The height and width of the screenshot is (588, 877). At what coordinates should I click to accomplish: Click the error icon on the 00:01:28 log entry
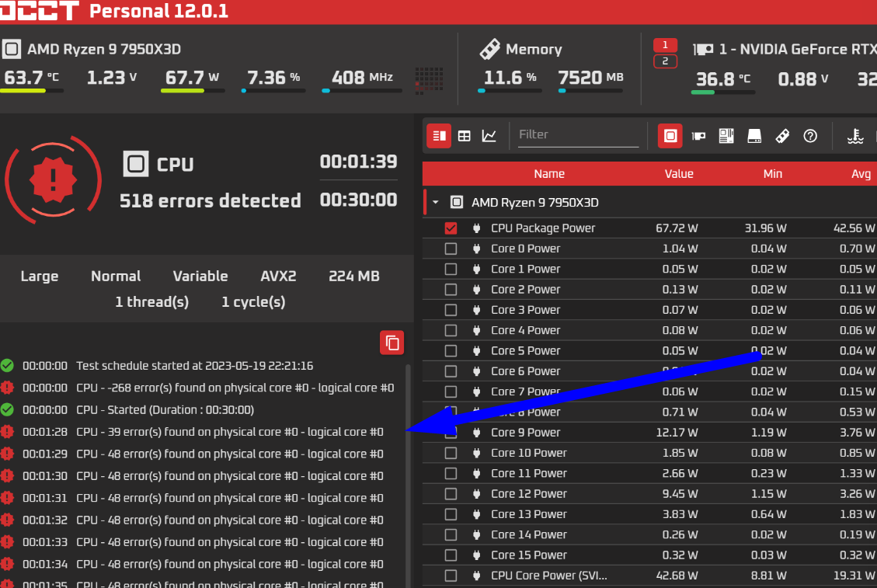pos(7,432)
